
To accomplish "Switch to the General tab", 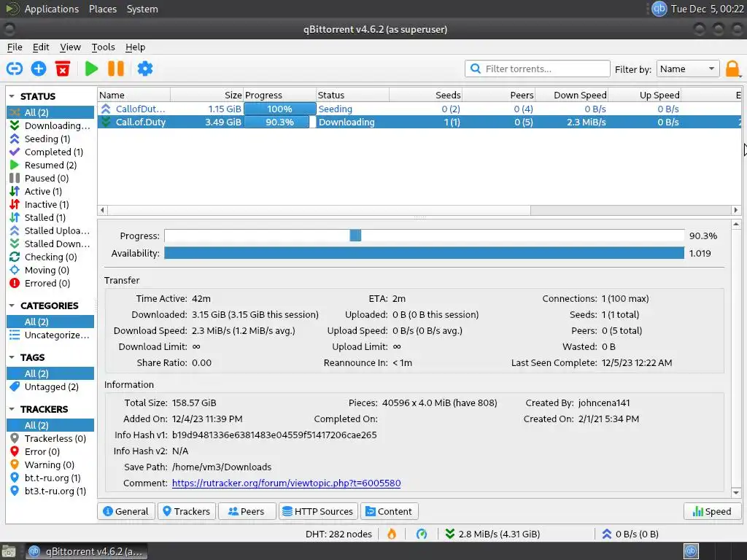I will (126, 511).
